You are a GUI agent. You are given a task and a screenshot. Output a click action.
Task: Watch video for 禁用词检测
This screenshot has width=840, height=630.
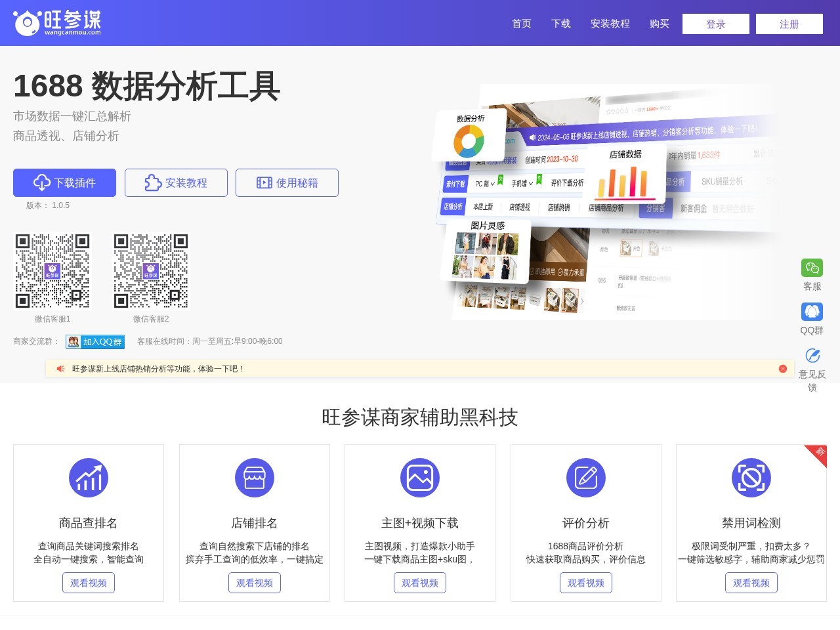tap(751, 583)
